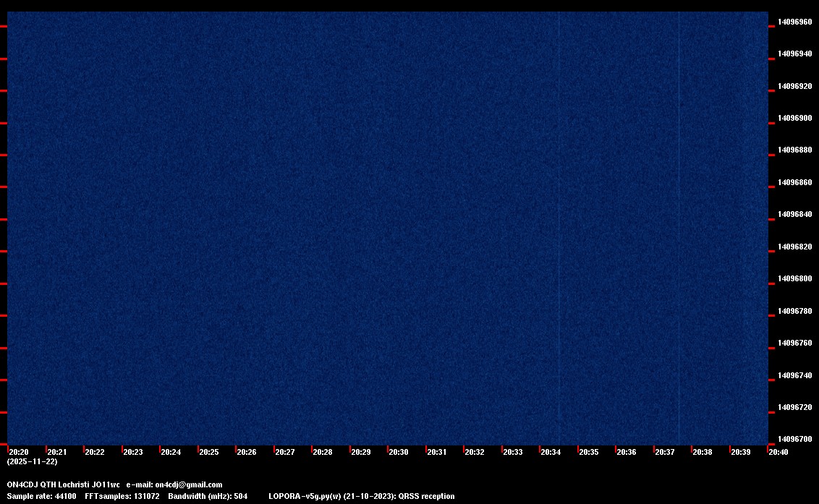Click the ON4CDJ QTH Lochristi JO11wc text
Screen dimensions: 819x504
point(63,484)
